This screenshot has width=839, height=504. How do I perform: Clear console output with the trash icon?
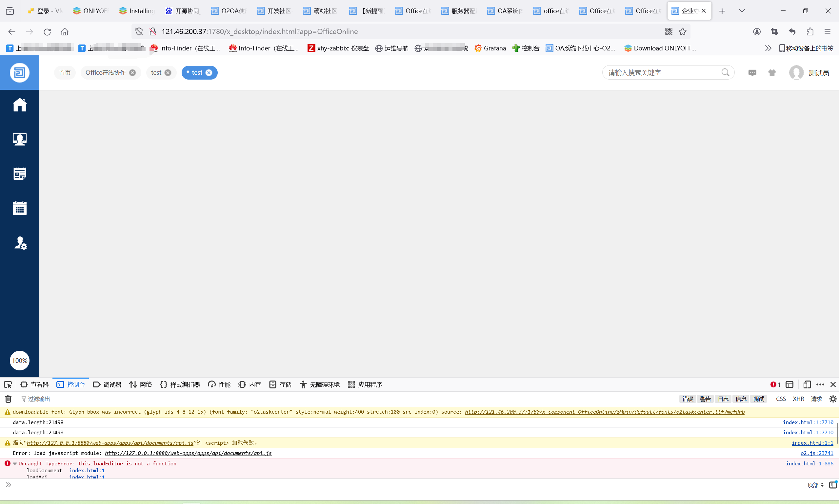point(8,399)
